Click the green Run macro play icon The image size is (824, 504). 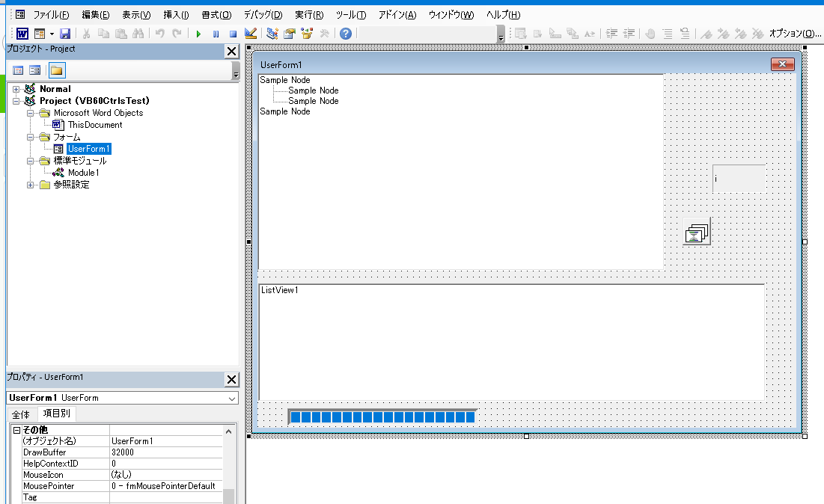[x=198, y=34]
